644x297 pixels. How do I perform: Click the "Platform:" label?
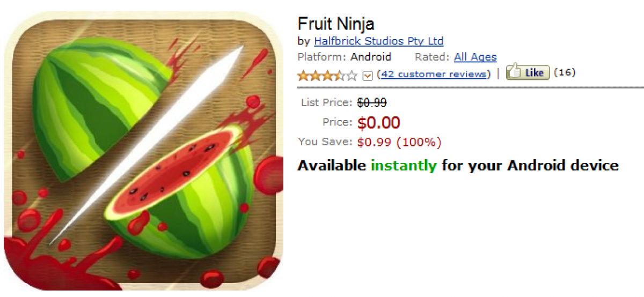pos(322,57)
